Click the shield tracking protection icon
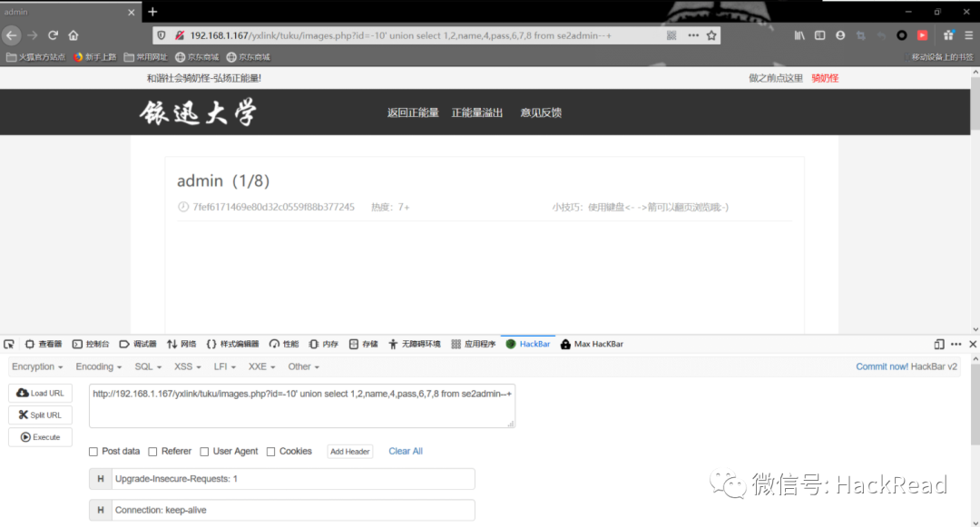980x527 pixels. [162, 35]
